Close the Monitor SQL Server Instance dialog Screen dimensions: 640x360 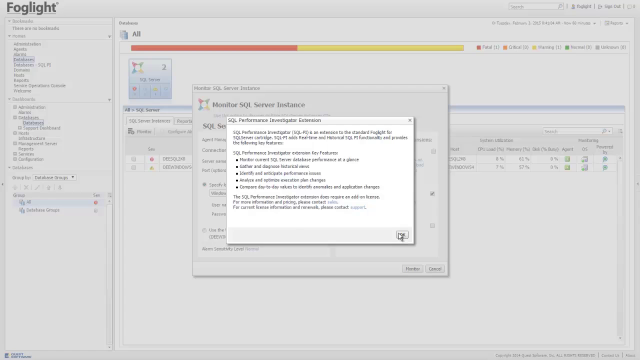click(x=444, y=88)
